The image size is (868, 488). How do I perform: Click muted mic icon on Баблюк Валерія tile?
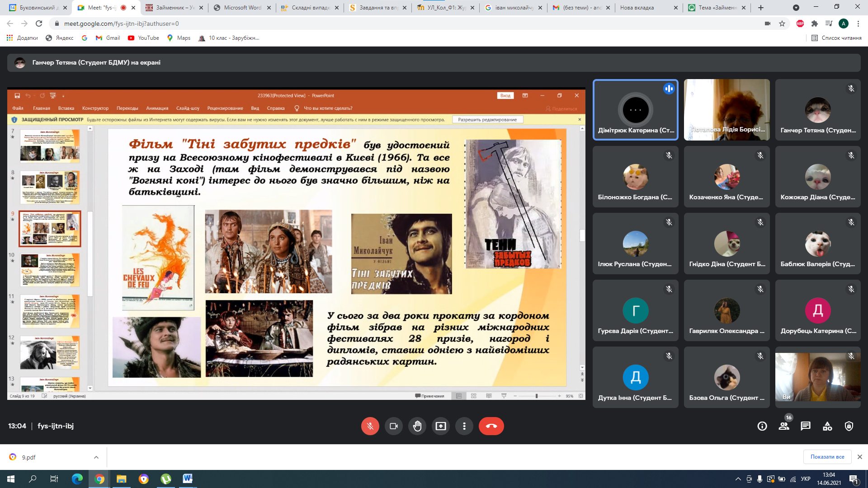851,222
